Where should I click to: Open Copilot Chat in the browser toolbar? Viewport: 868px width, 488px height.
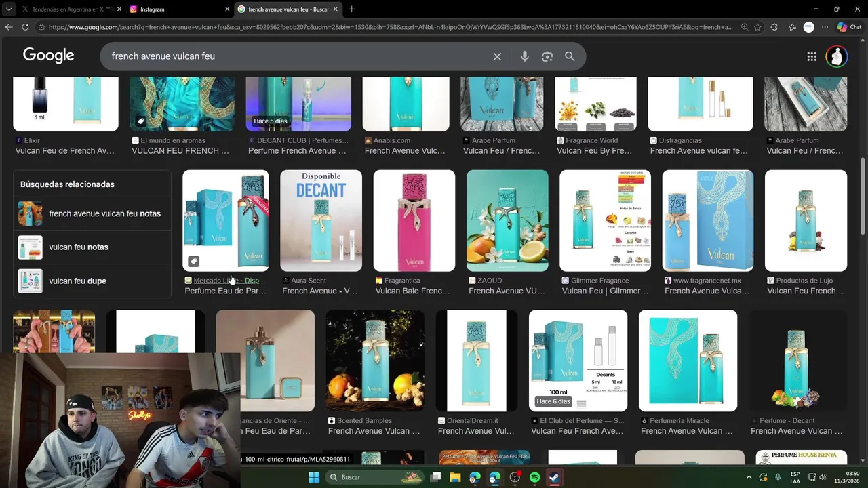pos(849,27)
